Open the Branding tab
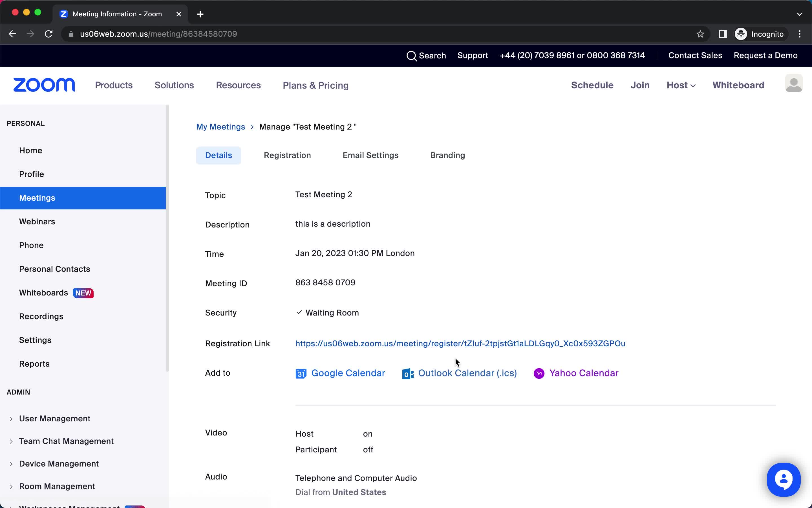 [x=447, y=155]
